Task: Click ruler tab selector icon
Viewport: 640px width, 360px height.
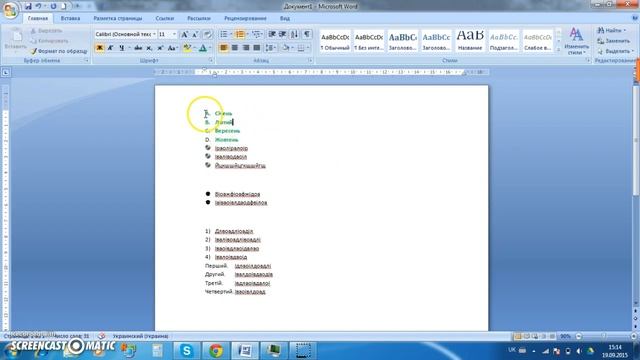Action: pyautogui.click(x=6, y=72)
